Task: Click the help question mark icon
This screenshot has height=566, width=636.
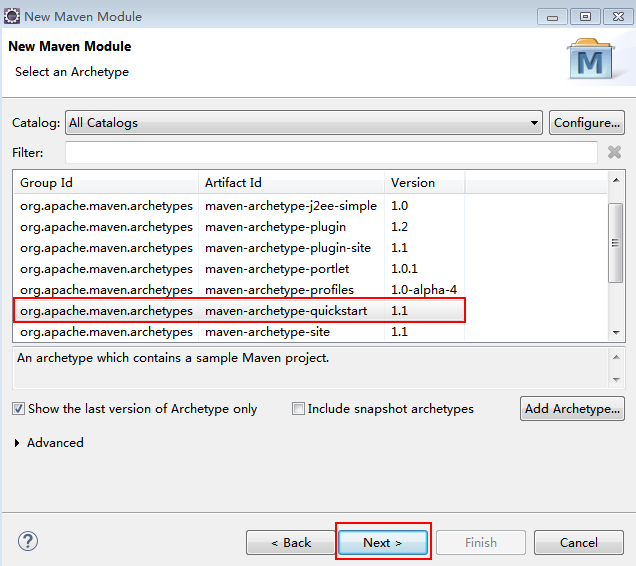Action: [28, 541]
